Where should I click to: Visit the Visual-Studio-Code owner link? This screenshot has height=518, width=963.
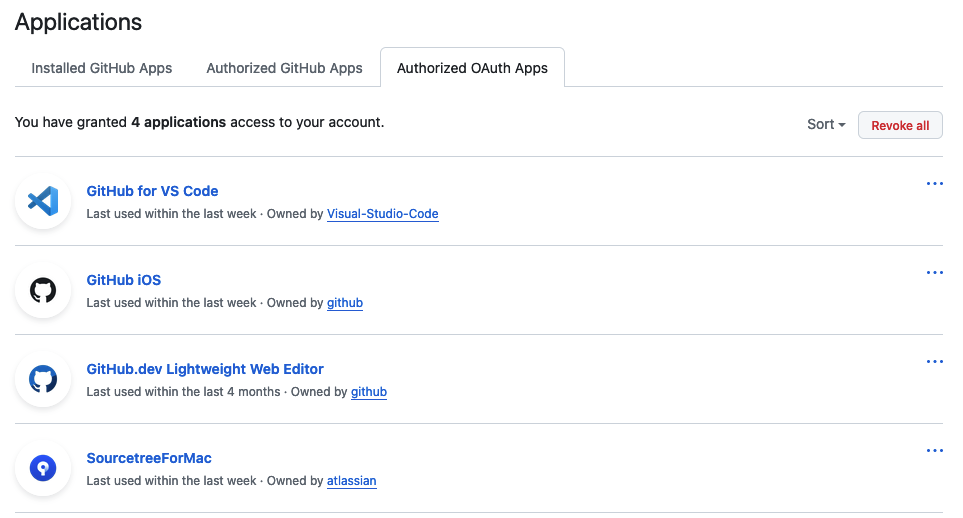(x=383, y=214)
